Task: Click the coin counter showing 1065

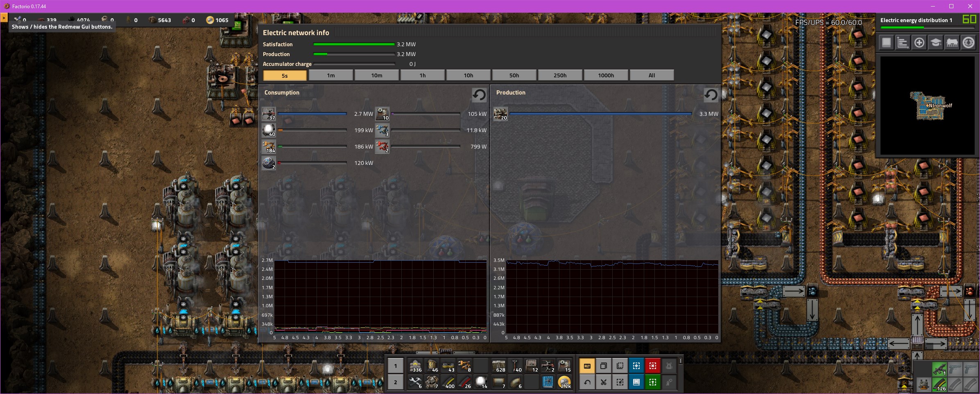Action: [217, 20]
